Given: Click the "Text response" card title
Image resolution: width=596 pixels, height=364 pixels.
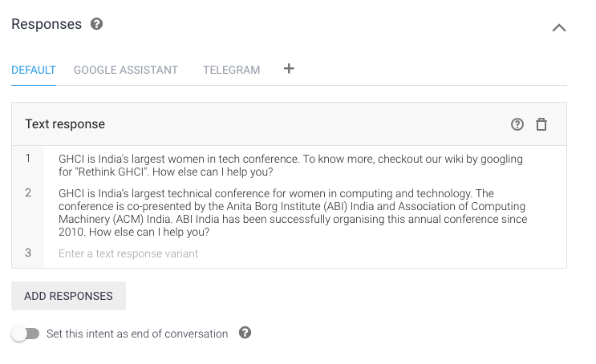Looking at the screenshot, I should [65, 124].
